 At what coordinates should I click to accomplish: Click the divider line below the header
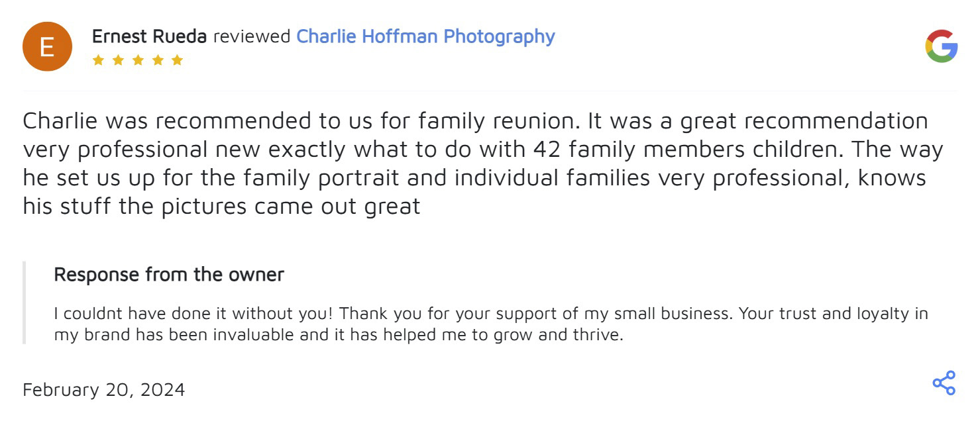490,91
